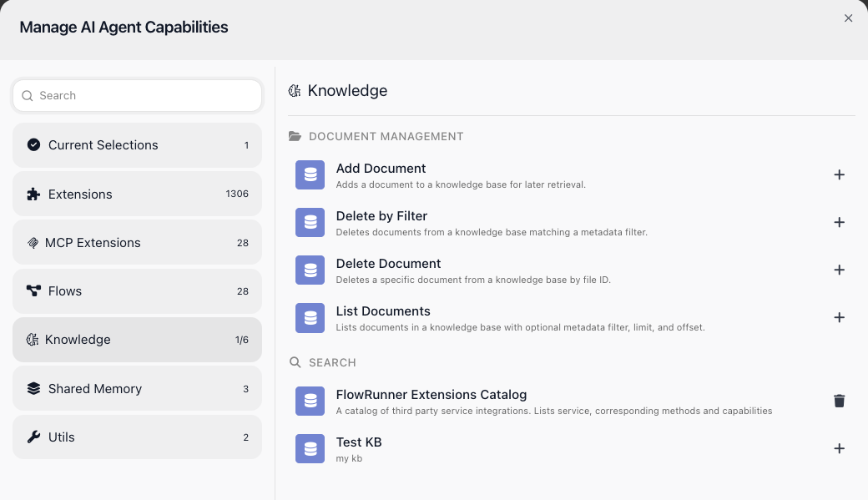Click 'Lists documents in a knowledge base' description
This screenshot has width=868, height=500.
520,328
